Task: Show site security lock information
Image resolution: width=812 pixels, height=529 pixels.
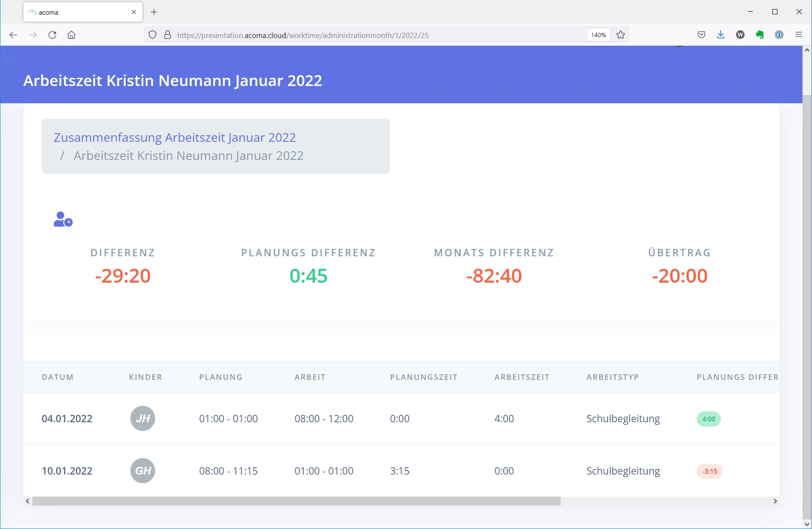Action: 168,35
